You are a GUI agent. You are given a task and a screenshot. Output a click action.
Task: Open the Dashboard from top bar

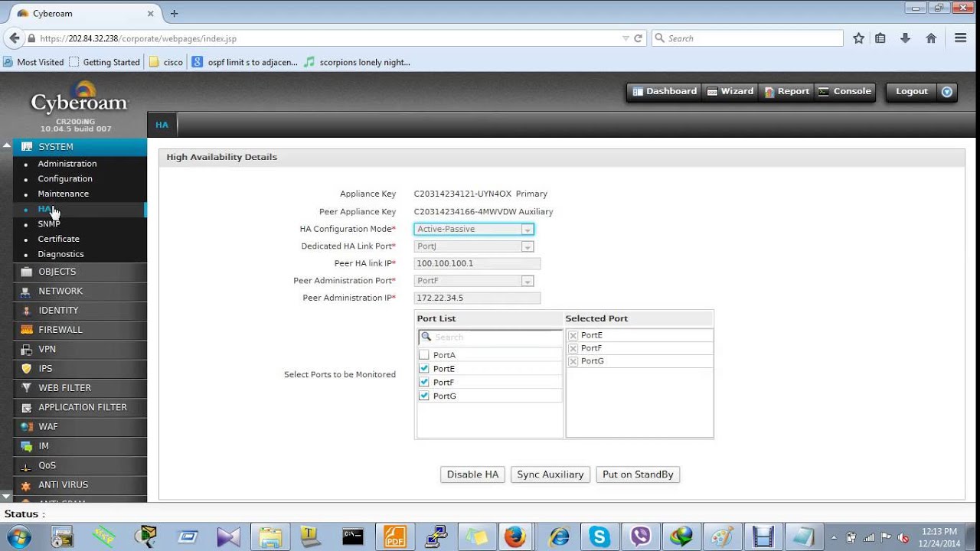point(665,92)
